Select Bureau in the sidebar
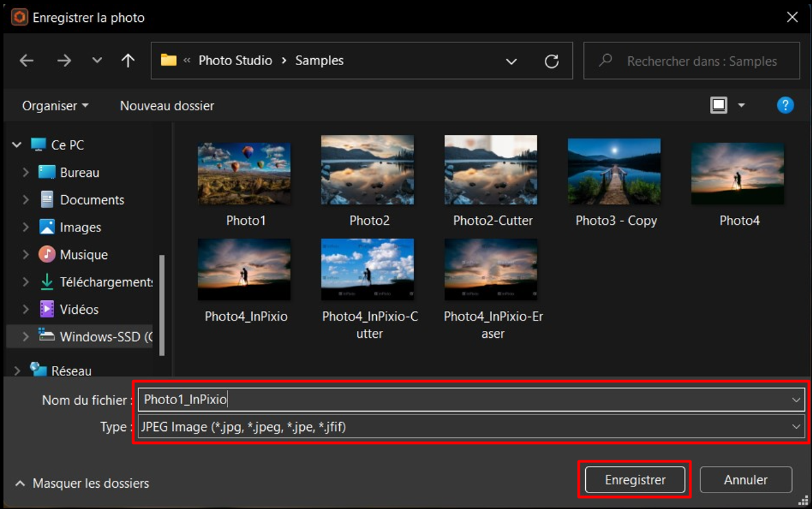Viewport: 812px width, 509px height. (79, 173)
